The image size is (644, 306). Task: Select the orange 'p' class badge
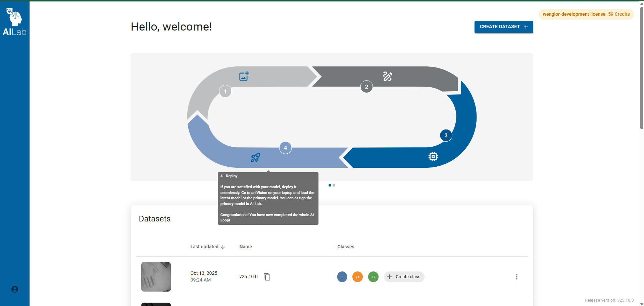click(x=357, y=277)
